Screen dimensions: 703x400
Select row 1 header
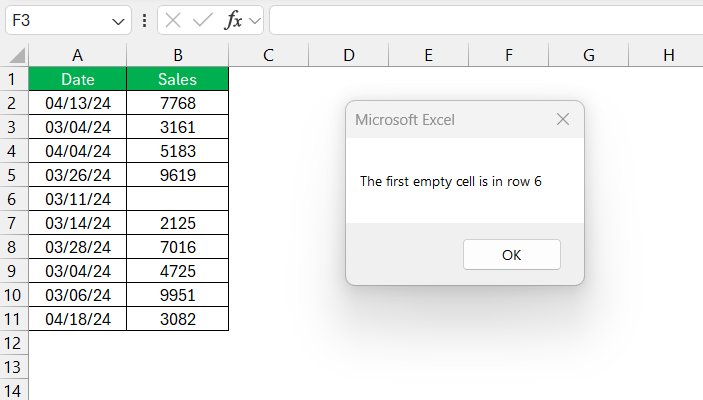(14, 79)
